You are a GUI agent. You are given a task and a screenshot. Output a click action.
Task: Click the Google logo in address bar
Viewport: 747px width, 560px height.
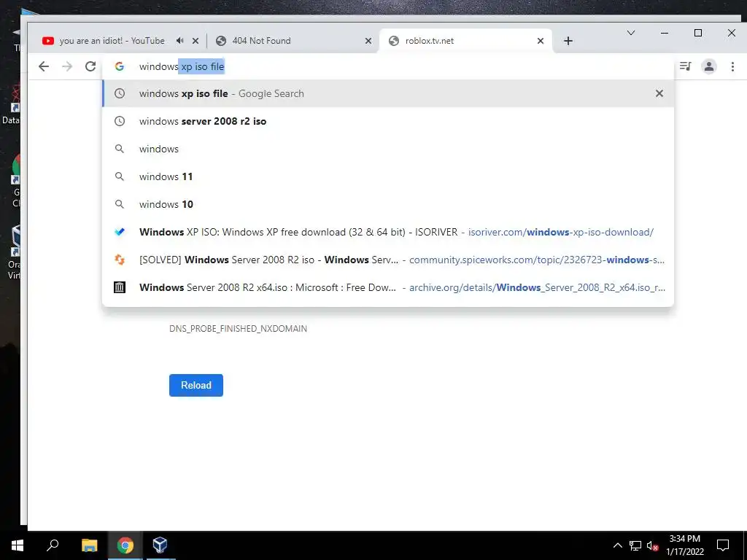coord(120,66)
